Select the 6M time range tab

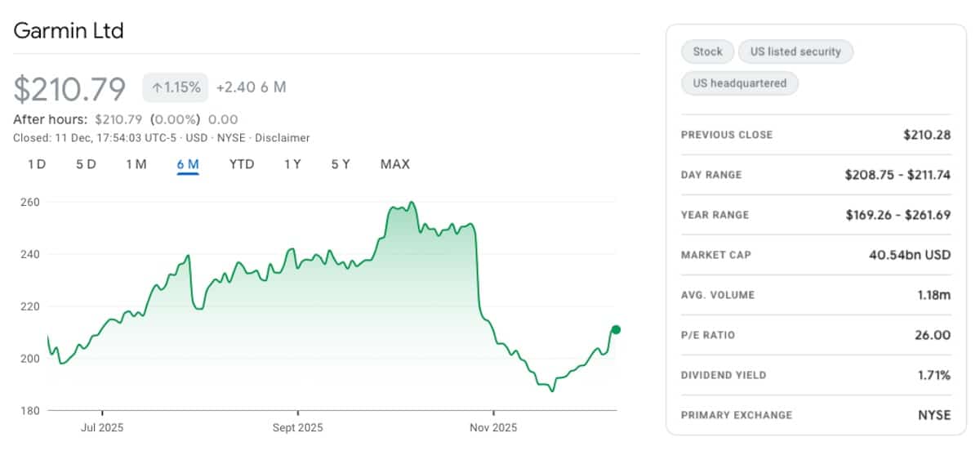pyautogui.click(x=188, y=164)
